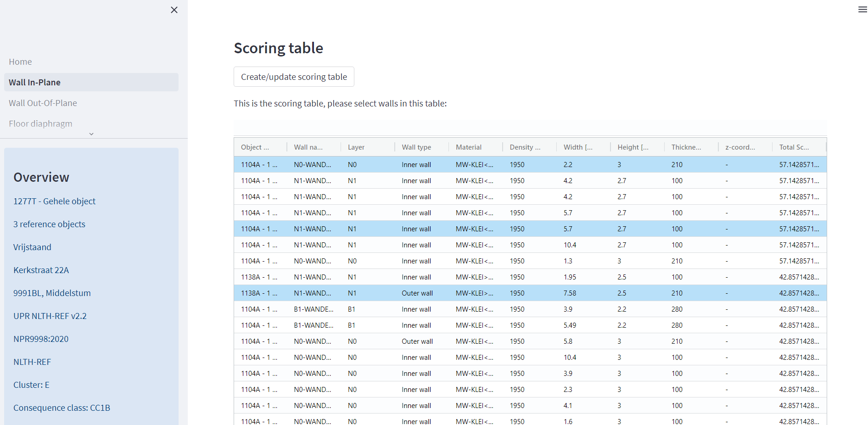Screen dimensions: 868x425
Task: Sort by the Material column header
Action: tap(476, 147)
